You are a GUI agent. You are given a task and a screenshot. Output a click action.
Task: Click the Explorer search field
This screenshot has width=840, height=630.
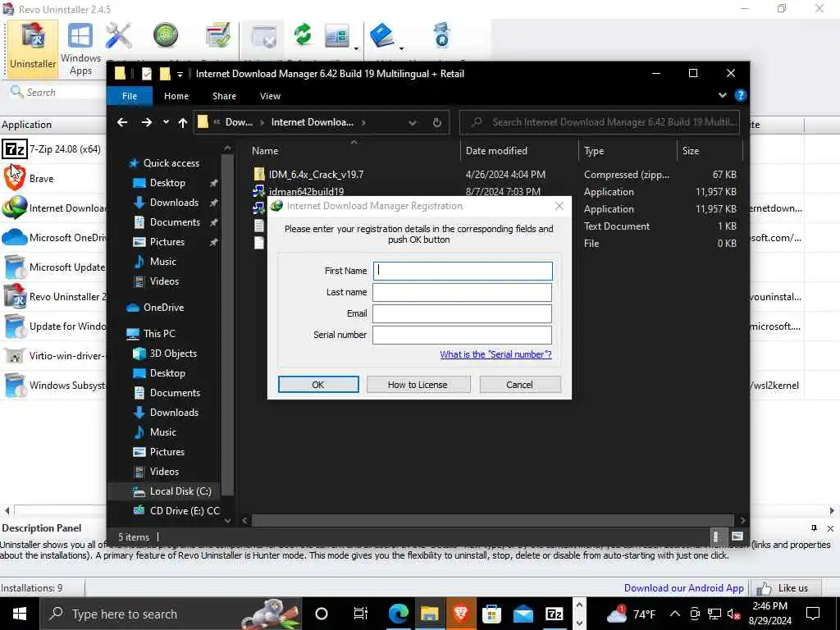pyautogui.click(x=600, y=122)
